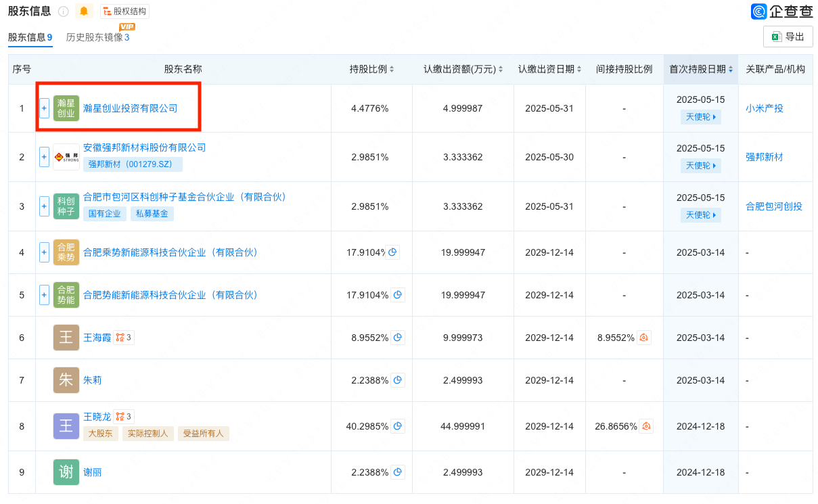The height and width of the screenshot is (504, 818).
Task: Click the bell notification icon
Action: click(x=84, y=12)
